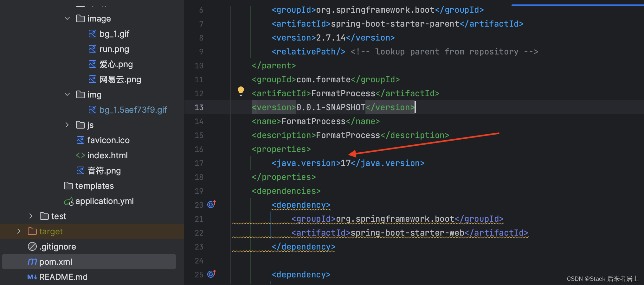644x285 pixels.
Task: Click the Maven m icon of pom.xml
Action: [x=32, y=262]
